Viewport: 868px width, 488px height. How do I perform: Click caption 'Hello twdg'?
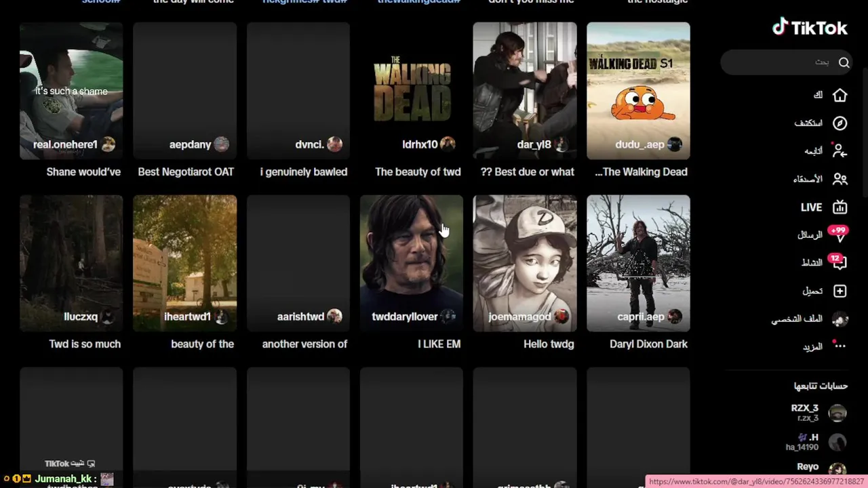[549, 344]
